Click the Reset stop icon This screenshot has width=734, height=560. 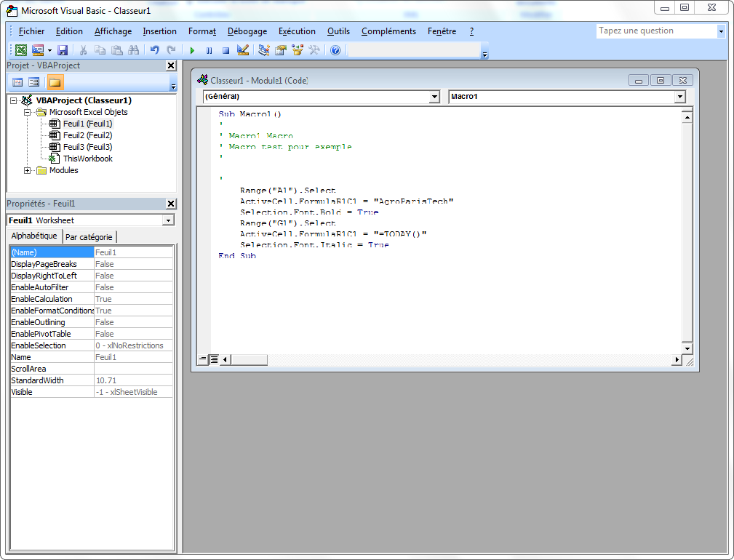[226, 50]
